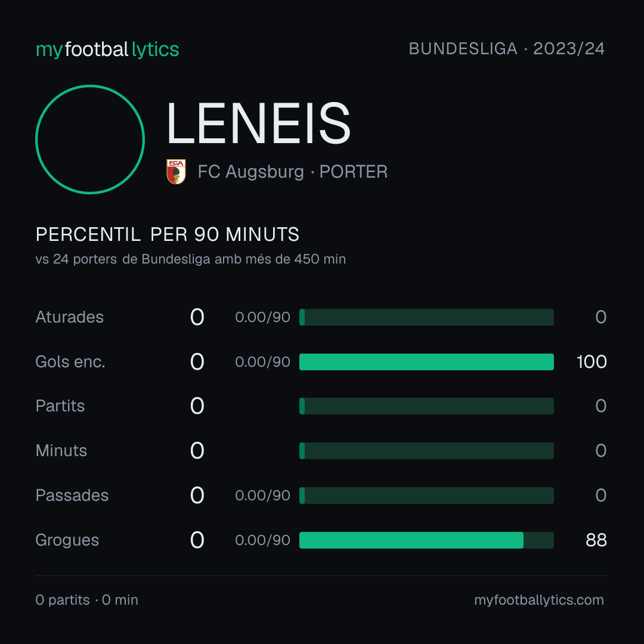Click the Passades percentile bar
The width and height of the screenshot is (644, 644).
[426, 496]
